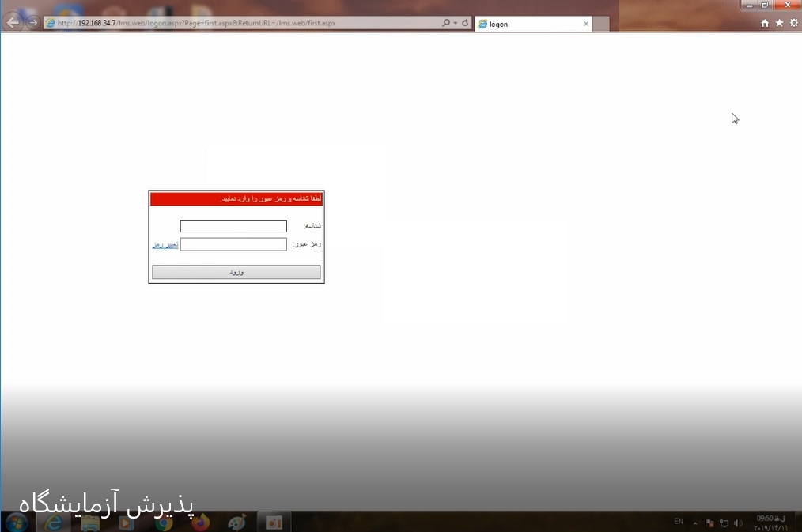Click the search magnifier in address bar
802x532 pixels.
click(x=446, y=23)
